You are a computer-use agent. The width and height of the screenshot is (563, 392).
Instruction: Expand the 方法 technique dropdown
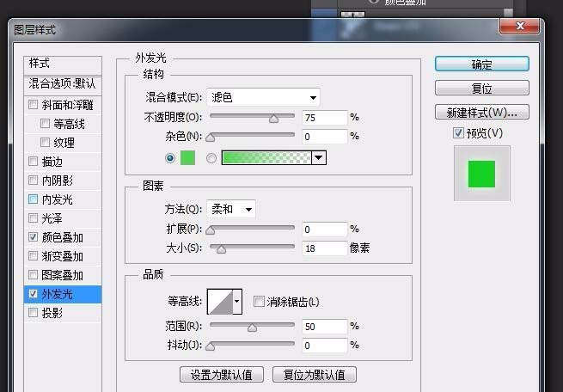231,209
